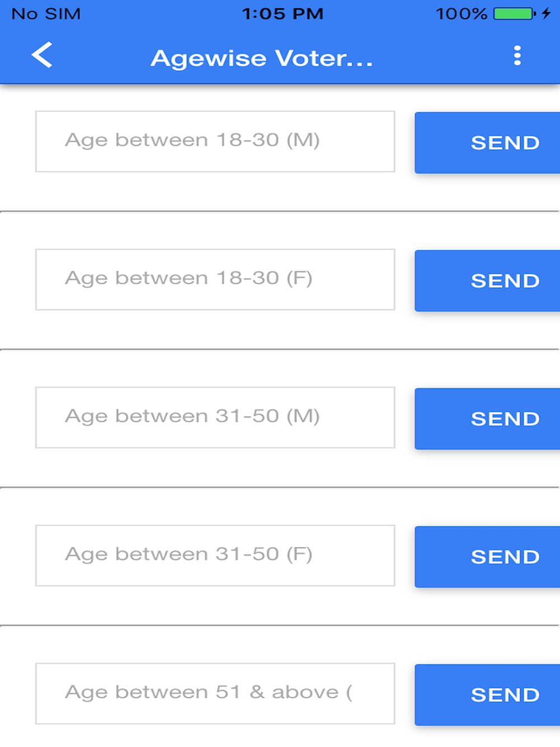Tap the charging bolt icon
Viewport: 560px width, 747px height.
click(x=547, y=13)
